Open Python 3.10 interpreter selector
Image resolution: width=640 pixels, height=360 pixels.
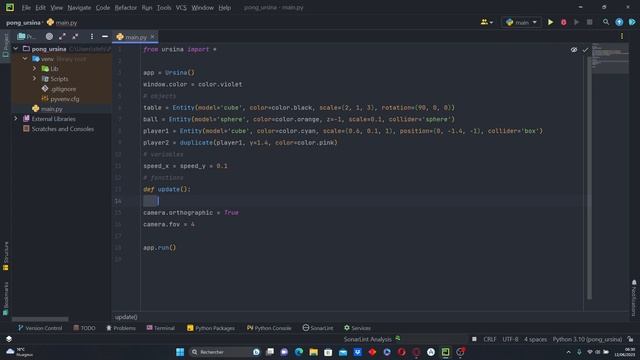click(x=587, y=339)
